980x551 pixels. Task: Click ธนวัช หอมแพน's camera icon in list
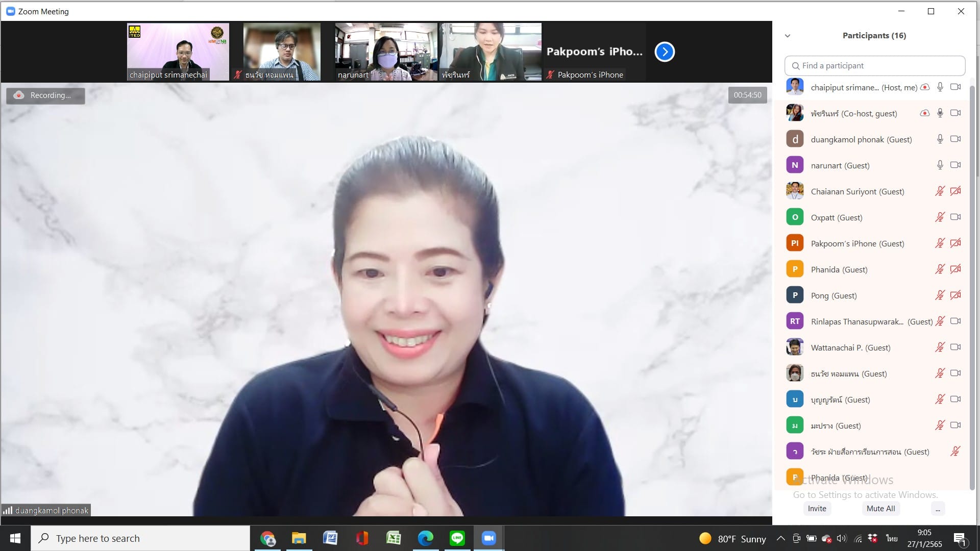coord(955,373)
